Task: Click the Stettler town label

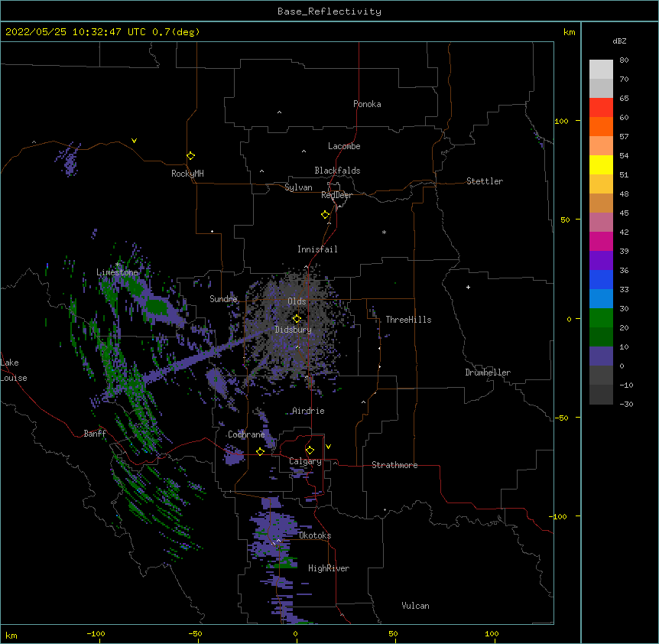Action: [485, 181]
